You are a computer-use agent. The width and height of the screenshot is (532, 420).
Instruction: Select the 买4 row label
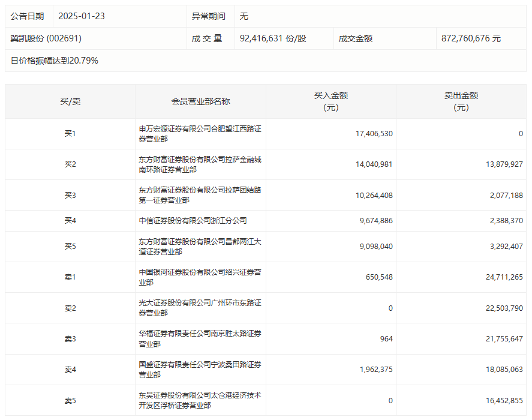(70, 221)
